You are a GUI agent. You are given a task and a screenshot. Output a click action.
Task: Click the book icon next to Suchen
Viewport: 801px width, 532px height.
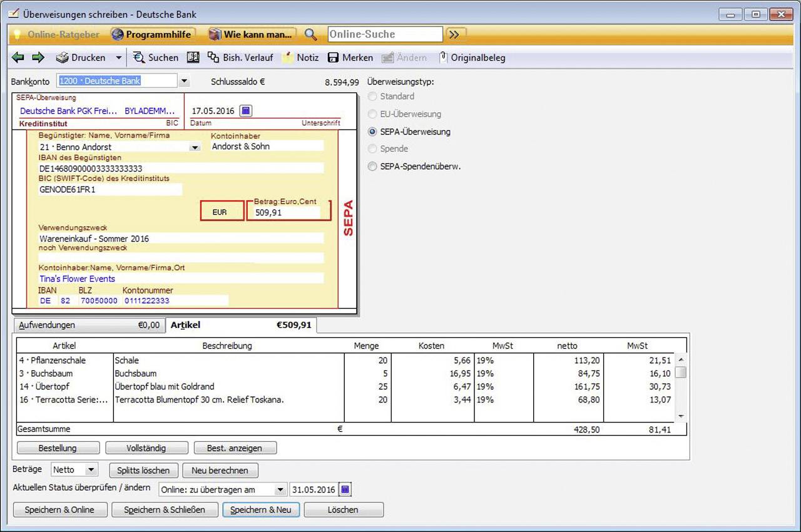(x=193, y=58)
